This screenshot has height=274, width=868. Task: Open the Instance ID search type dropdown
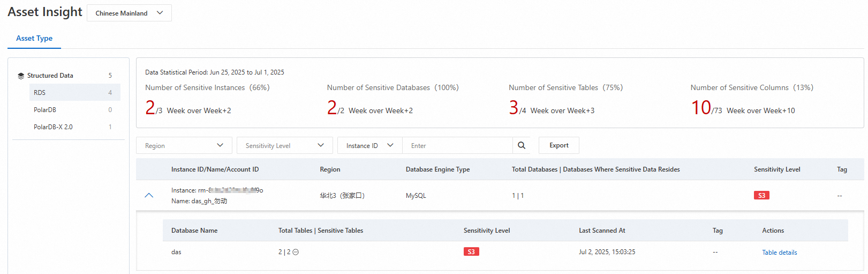369,145
